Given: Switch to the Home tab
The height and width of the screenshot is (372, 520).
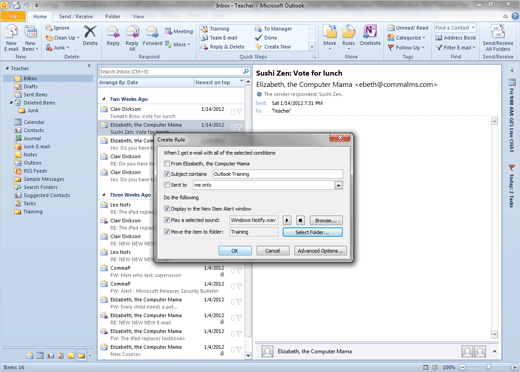Looking at the screenshot, I should click(40, 16).
